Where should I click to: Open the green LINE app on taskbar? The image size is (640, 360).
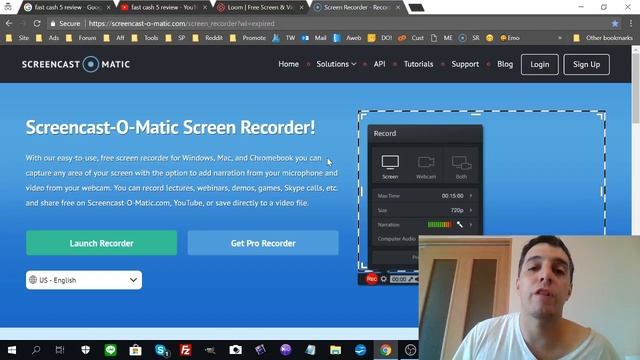point(110,350)
